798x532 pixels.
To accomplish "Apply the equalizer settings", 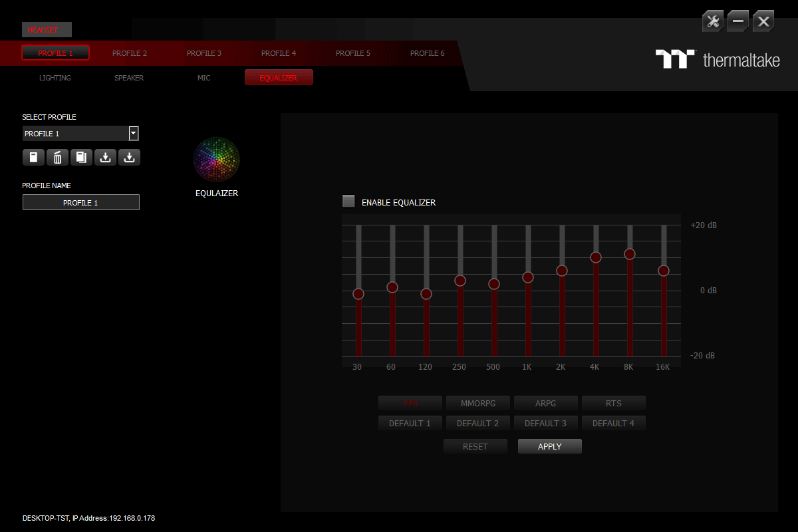I will click(549, 446).
